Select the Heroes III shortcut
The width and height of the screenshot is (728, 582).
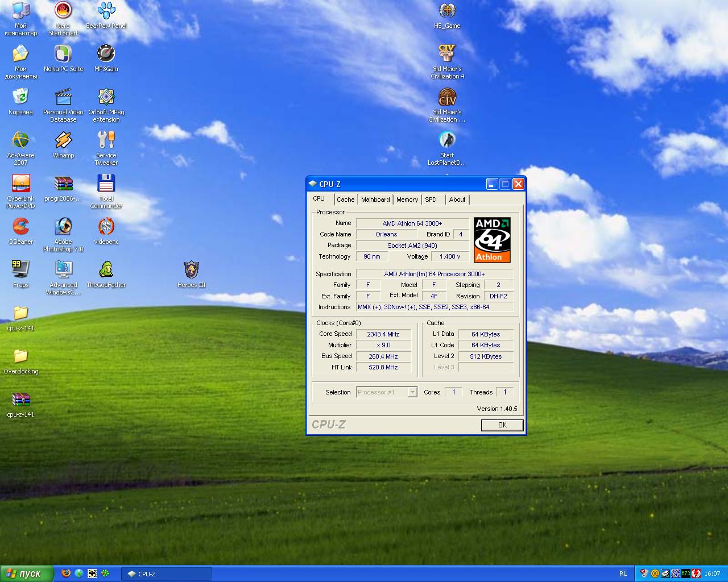191,274
